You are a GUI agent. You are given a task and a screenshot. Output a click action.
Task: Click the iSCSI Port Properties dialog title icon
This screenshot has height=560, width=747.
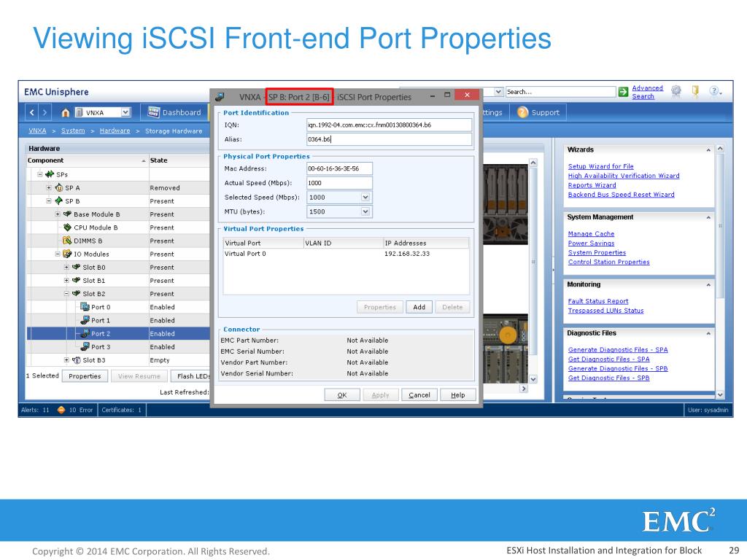(220, 97)
